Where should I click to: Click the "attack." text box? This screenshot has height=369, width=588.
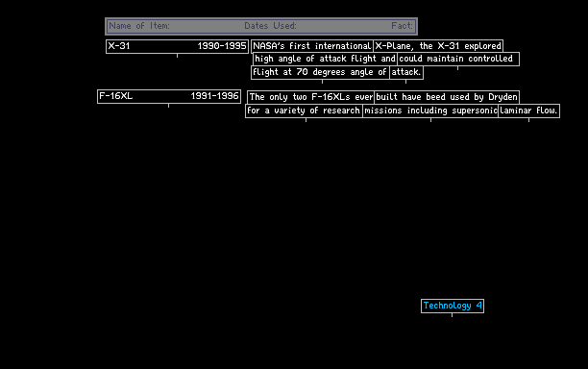coord(406,72)
